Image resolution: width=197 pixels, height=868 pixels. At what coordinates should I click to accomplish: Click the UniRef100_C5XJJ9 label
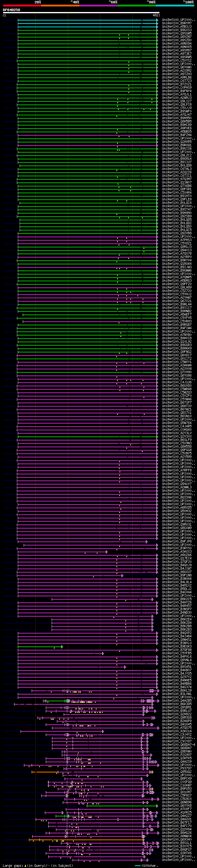click(177, 108)
